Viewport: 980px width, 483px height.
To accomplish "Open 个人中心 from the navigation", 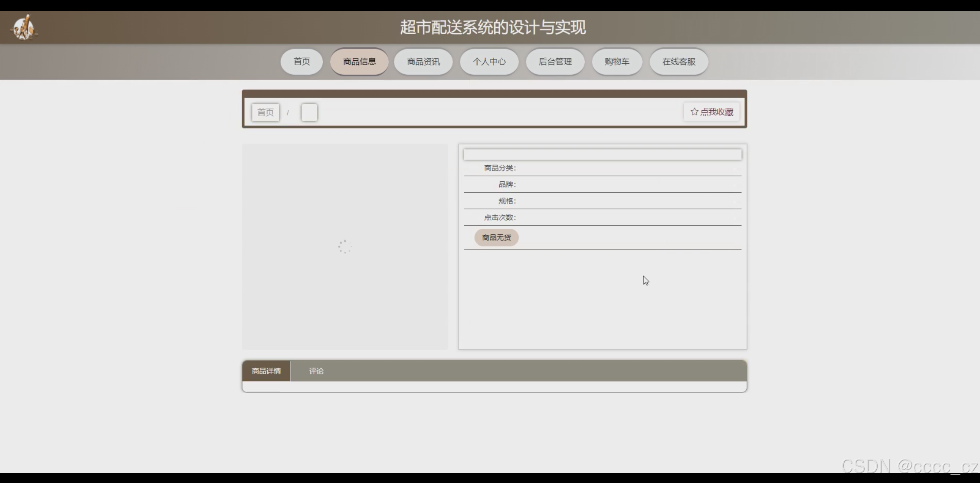I will point(489,62).
